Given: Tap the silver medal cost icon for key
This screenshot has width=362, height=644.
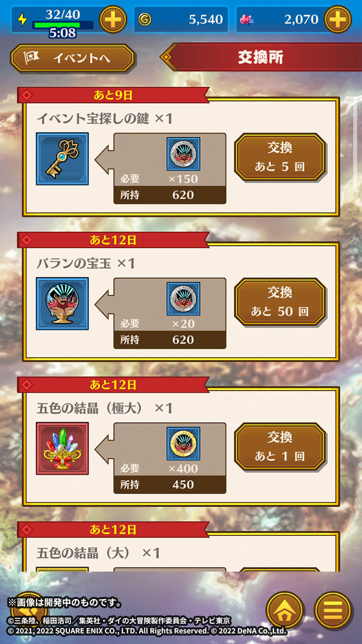Looking at the screenshot, I should coord(184,154).
